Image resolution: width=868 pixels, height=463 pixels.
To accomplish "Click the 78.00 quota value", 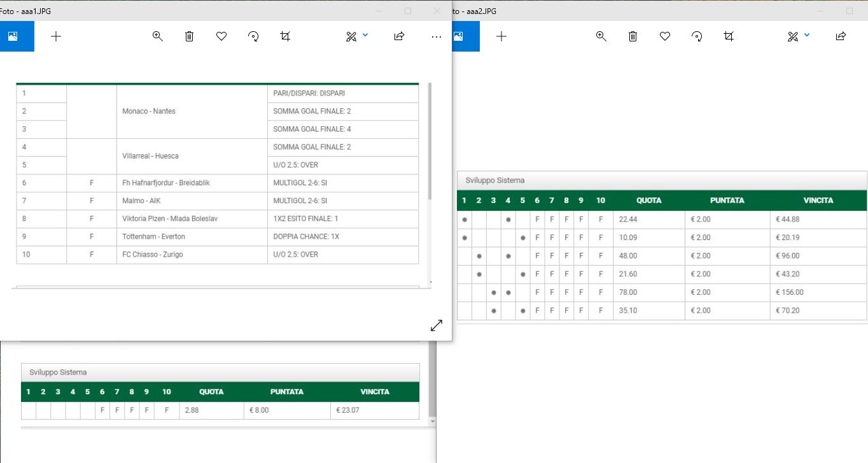I will pyautogui.click(x=627, y=292).
